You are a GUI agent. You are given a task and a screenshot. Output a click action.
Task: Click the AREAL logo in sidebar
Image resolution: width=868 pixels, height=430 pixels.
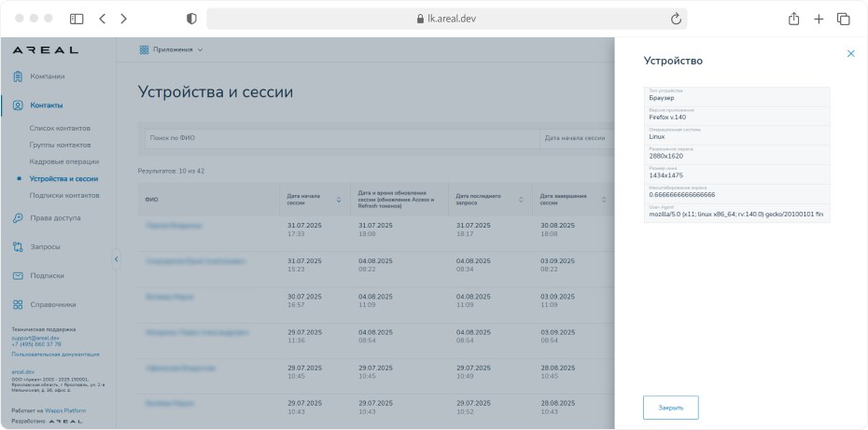coord(46,49)
